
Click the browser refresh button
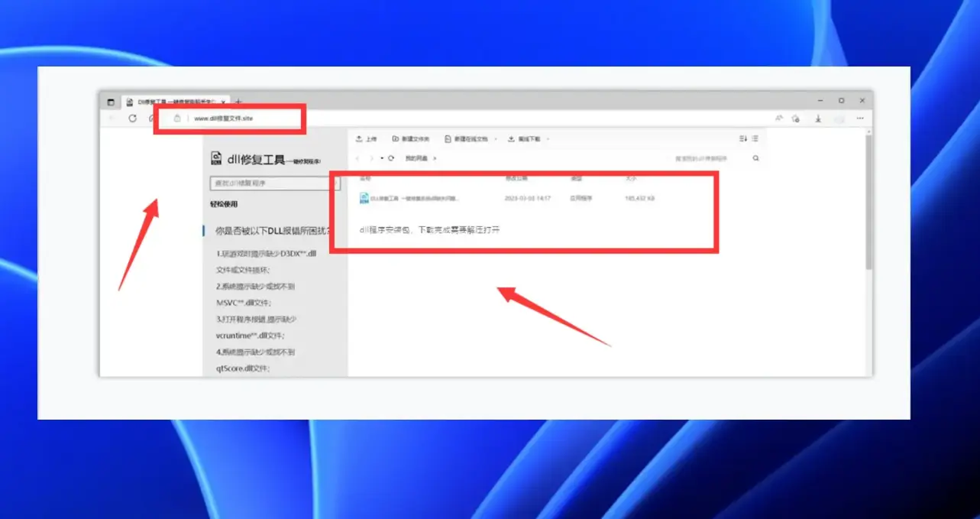coord(132,118)
